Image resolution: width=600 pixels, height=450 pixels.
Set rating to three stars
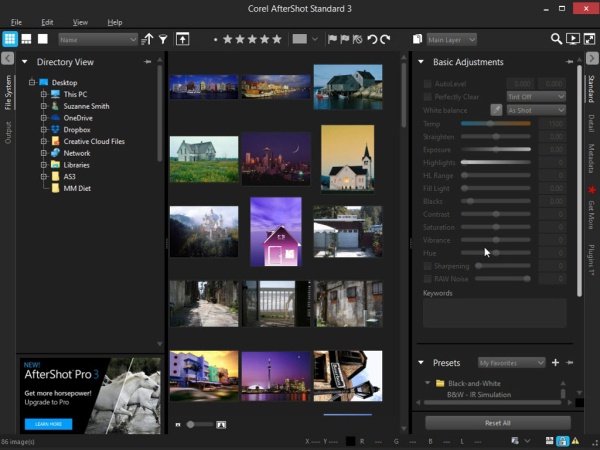[x=253, y=39]
